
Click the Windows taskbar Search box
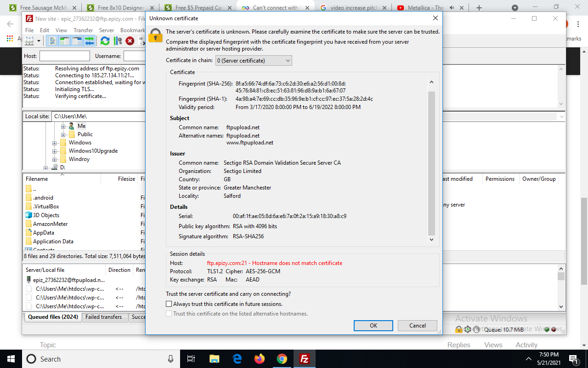pos(101,359)
